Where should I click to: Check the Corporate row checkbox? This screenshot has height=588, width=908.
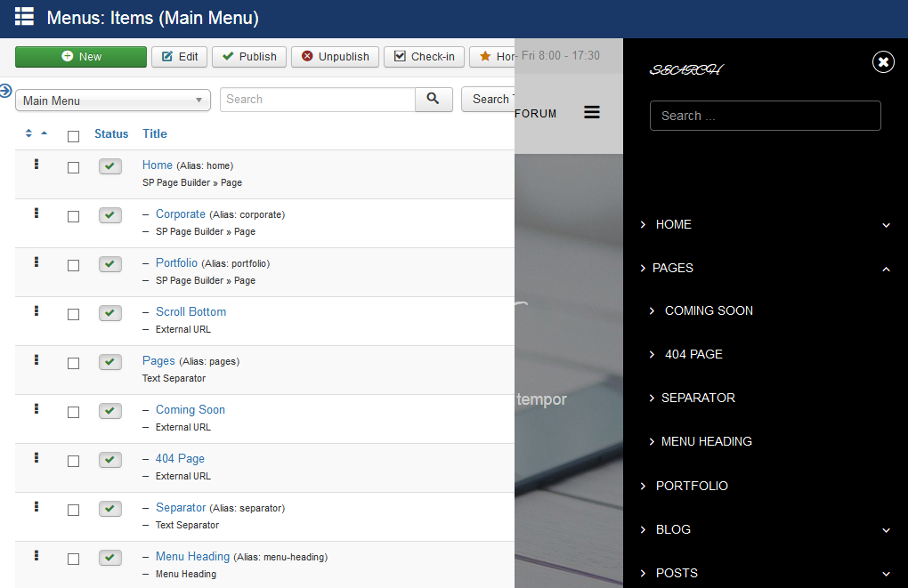click(x=74, y=216)
